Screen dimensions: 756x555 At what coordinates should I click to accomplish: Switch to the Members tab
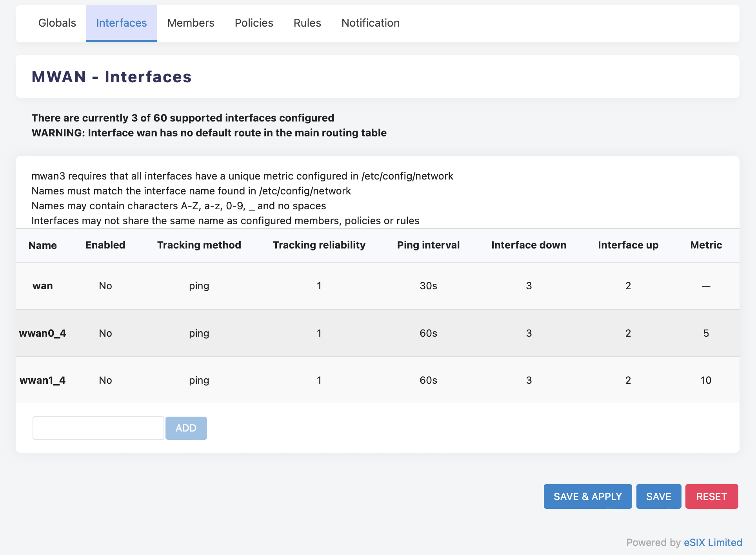coord(191,23)
